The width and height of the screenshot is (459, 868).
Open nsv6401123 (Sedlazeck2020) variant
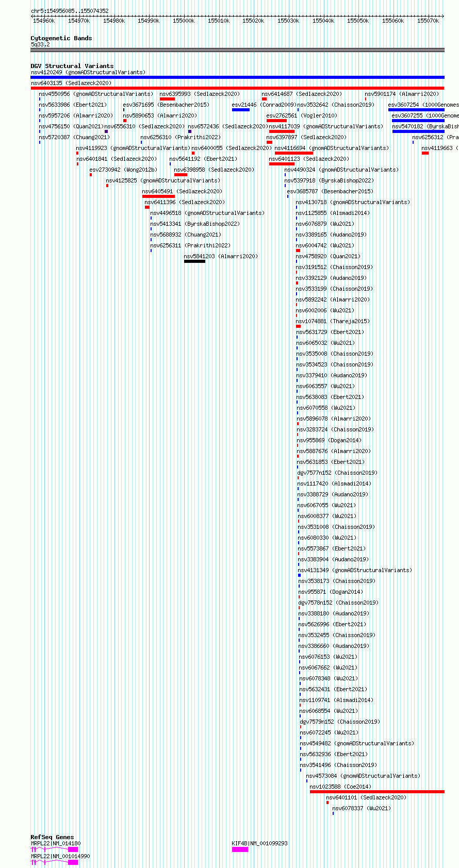309,159
